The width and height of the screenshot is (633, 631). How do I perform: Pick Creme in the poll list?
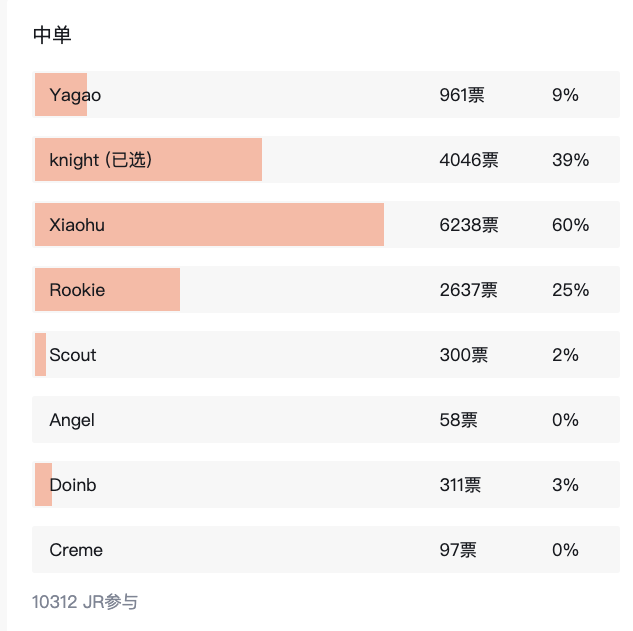point(76,550)
